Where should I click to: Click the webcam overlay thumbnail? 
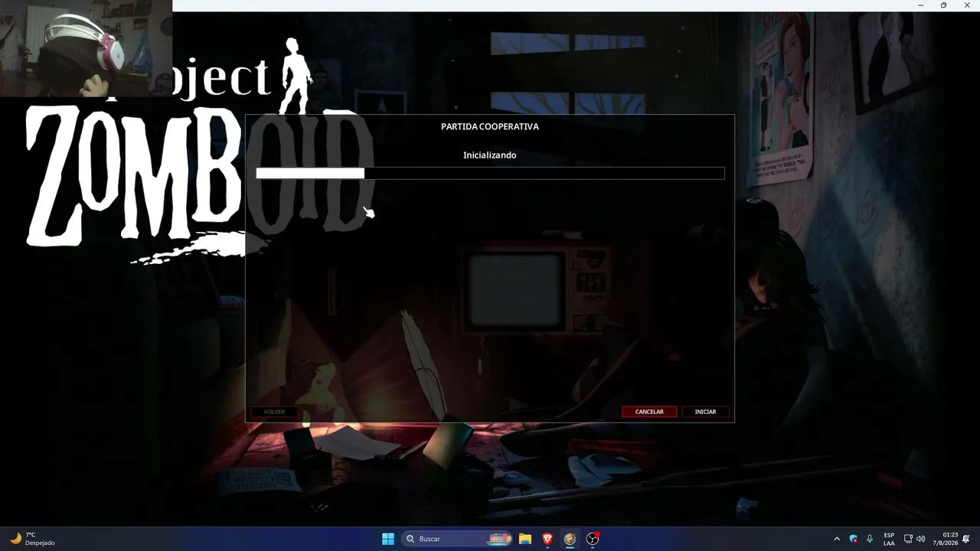(86, 48)
